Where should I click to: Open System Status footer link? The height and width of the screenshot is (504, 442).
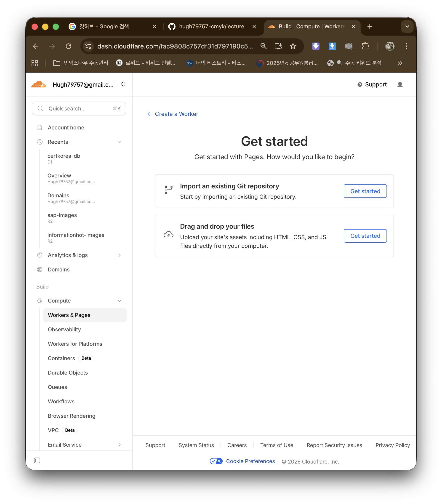point(196,445)
